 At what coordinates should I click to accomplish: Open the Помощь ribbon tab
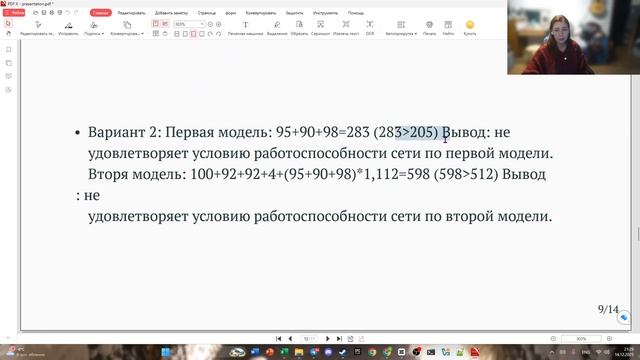click(x=356, y=13)
